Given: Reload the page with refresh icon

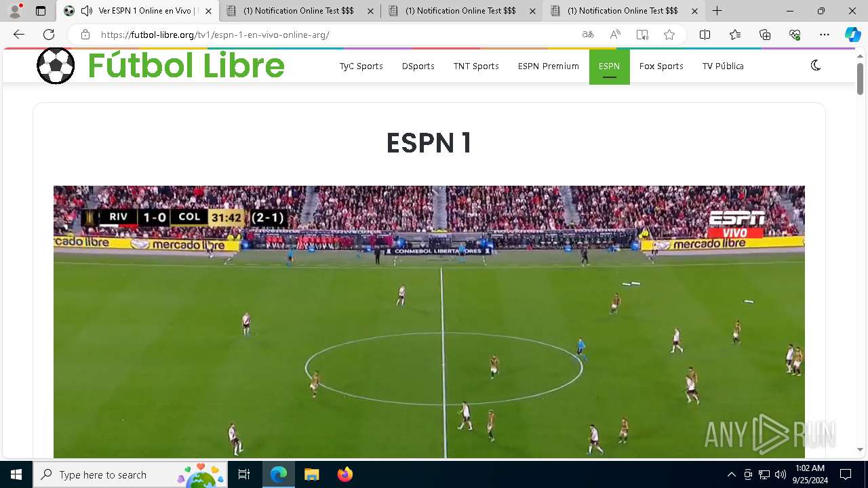Looking at the screenshot, I should (49, 35).
